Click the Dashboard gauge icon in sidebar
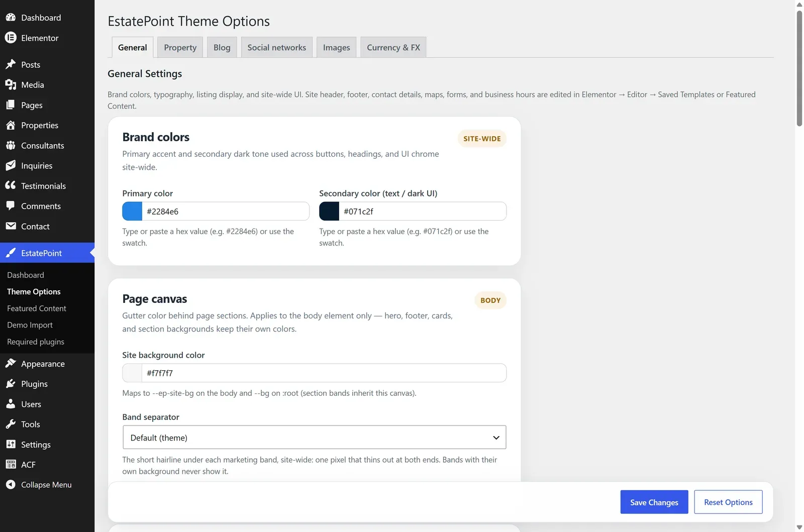Image resolution: width=804 pixels, height=532 pixels. tap(11, 18)
